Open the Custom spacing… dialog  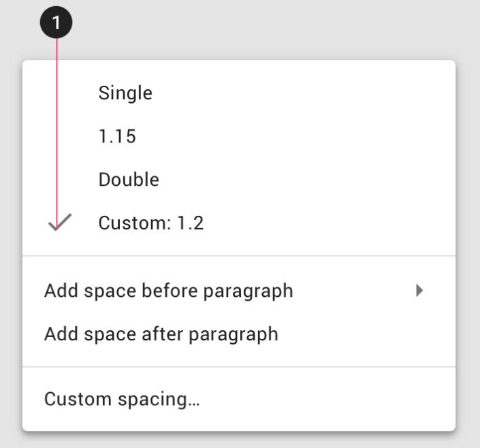(122, 398)
